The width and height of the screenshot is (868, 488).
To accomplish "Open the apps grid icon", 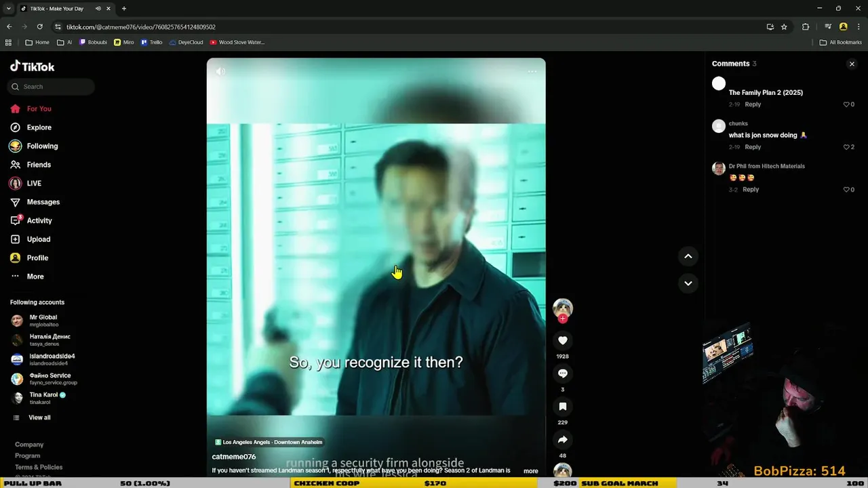I will tap(8, 42).
